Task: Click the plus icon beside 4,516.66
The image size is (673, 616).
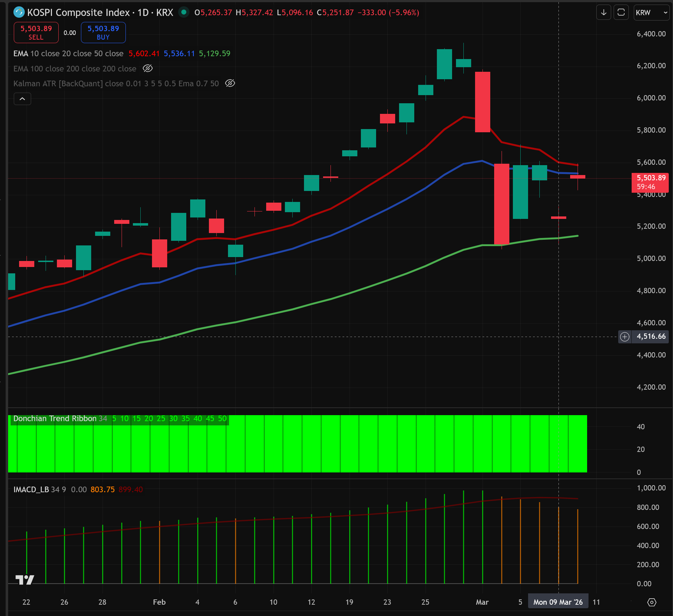Action: point(625,337)
